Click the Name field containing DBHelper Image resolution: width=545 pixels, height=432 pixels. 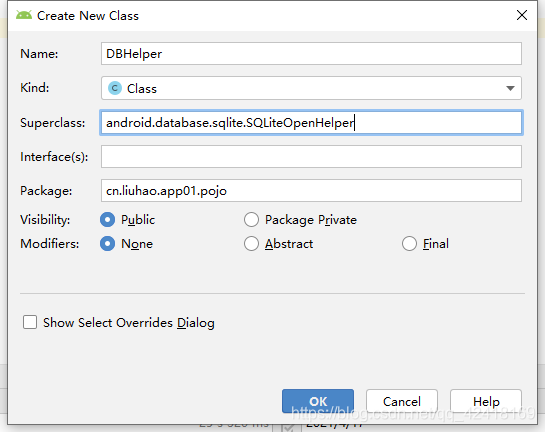click(x=311, y=54)
